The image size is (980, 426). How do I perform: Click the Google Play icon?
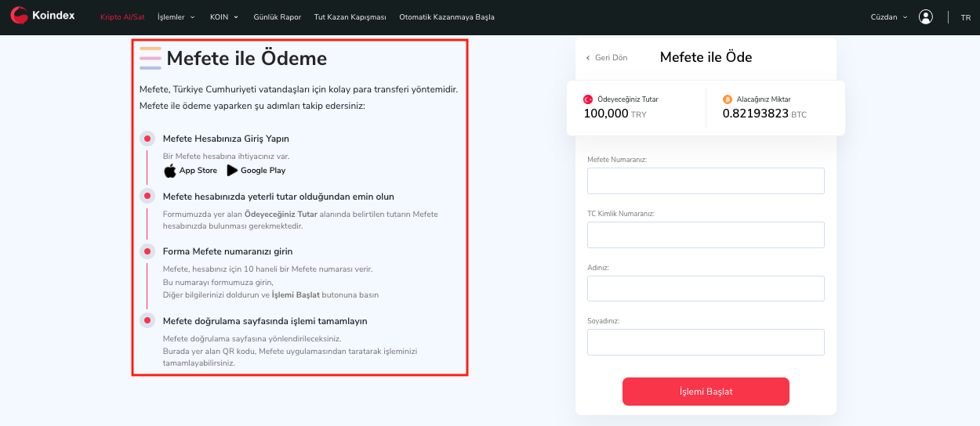click(x=232, y=171)
